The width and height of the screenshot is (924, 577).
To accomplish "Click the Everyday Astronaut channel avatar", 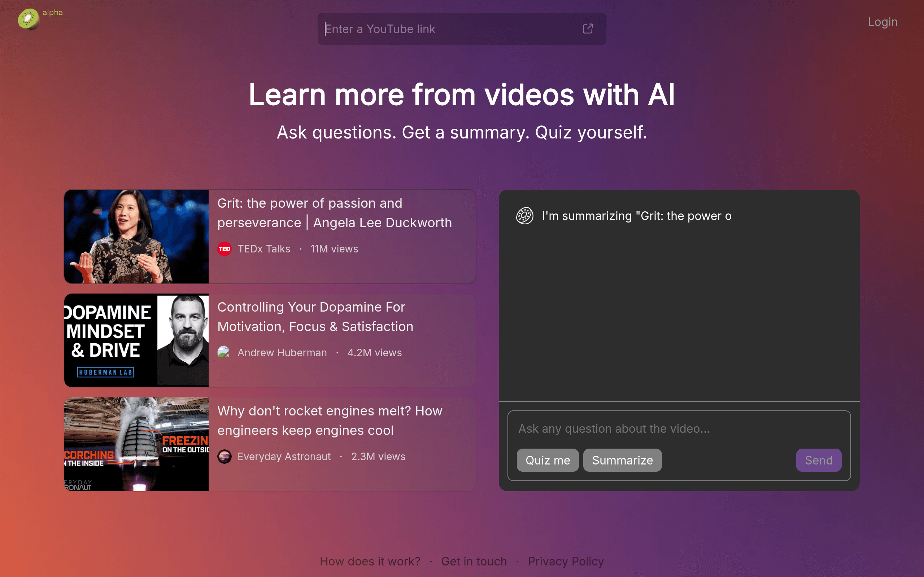I will coord(225,457).
